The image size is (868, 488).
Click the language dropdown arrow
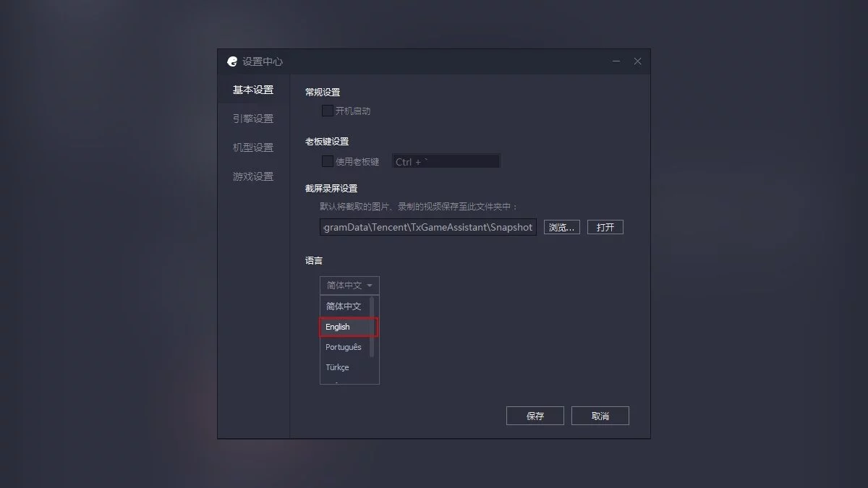pyautogui.click(x=370, y=286)
